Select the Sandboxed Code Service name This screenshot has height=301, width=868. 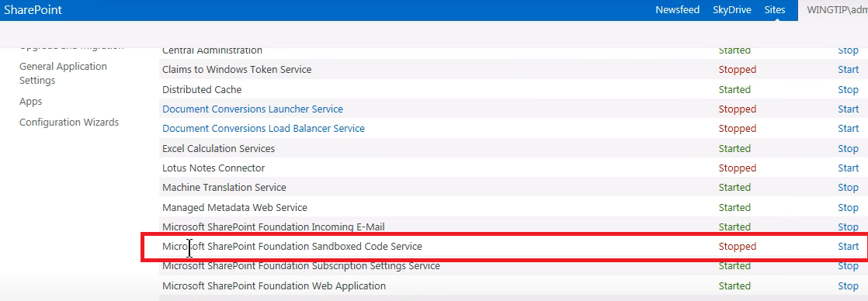click(x=292, y=246)
